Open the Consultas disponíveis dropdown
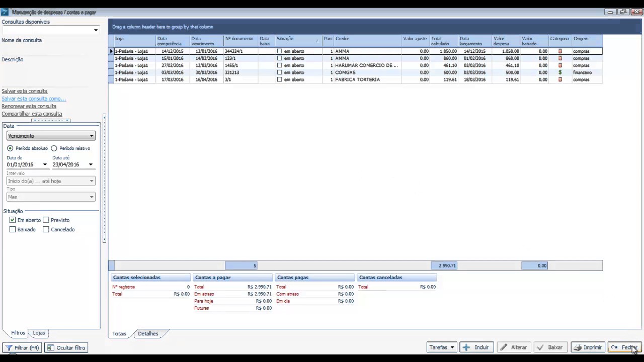Screen dimensions: 644x362 pyautogui.click(x=96, y=30)
